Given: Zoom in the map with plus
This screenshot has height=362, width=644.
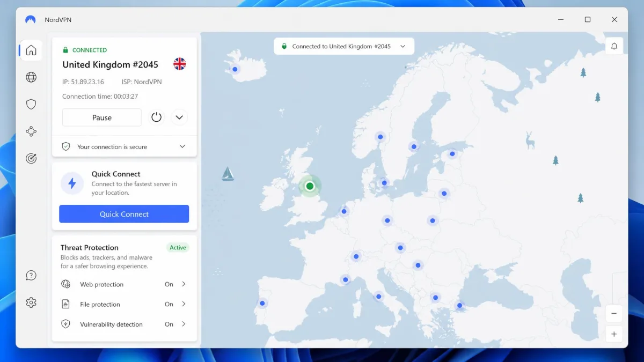Looking at the screenshot, I should 614,334.
